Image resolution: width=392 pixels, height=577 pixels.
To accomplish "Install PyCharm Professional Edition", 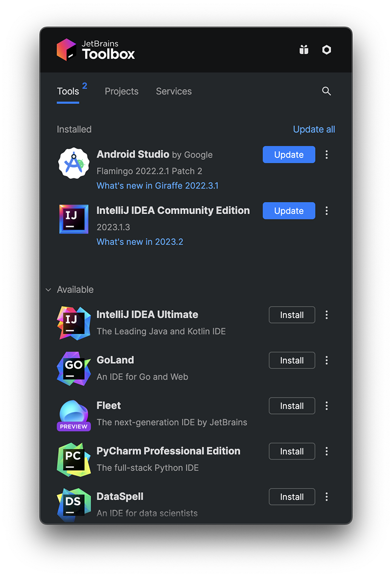I will click(x=292, y=452).
